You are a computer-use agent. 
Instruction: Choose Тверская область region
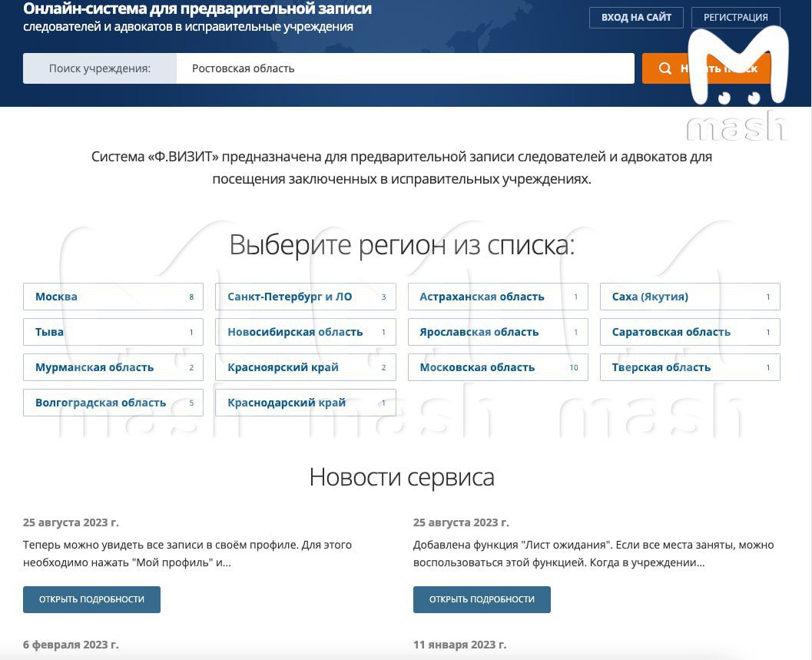click(689, 367)
